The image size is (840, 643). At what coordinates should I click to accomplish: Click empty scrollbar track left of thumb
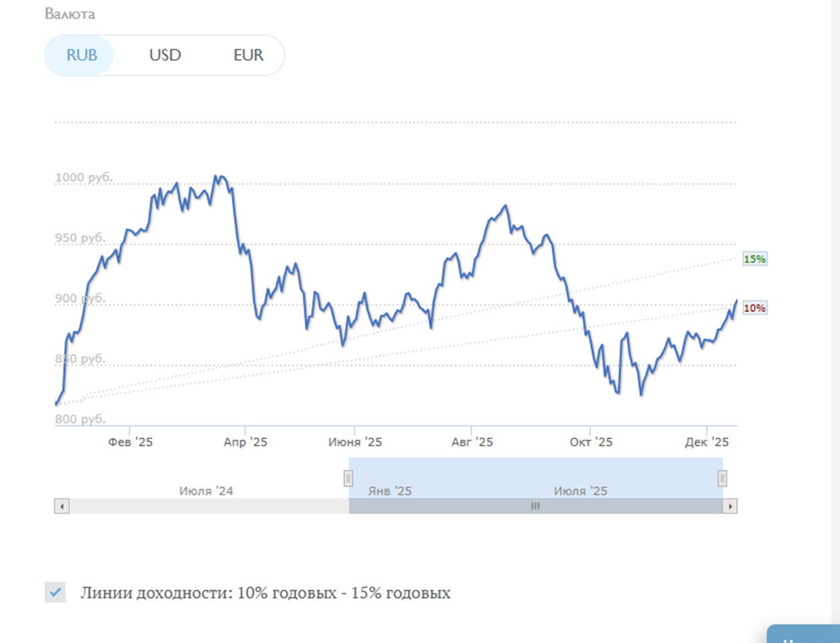(x=207, y=506)
